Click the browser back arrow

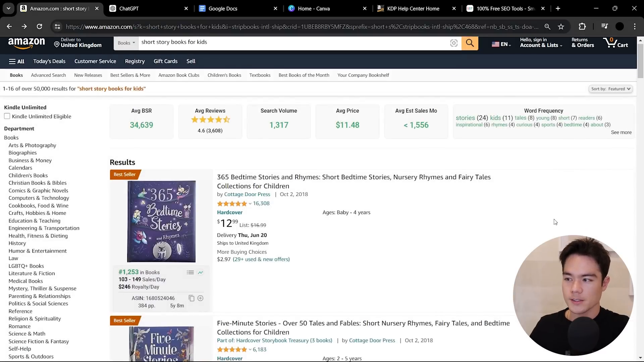click(x=9, y=26)
